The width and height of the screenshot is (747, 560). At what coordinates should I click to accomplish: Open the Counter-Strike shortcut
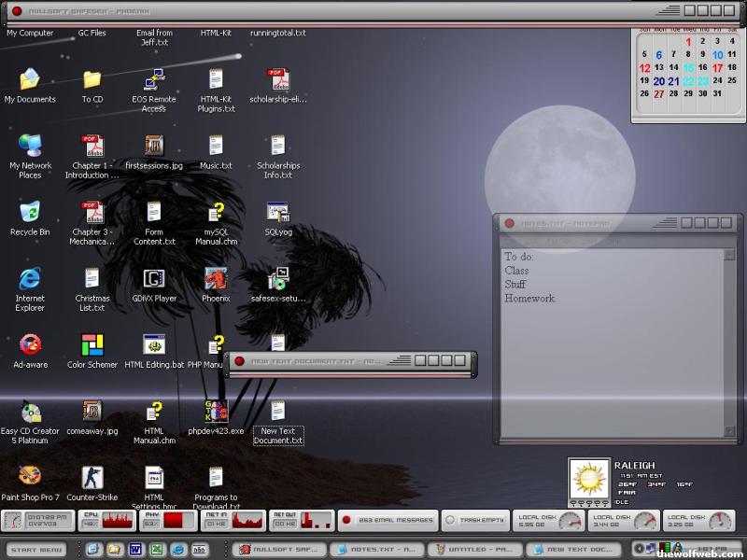(x=92, y=479)
